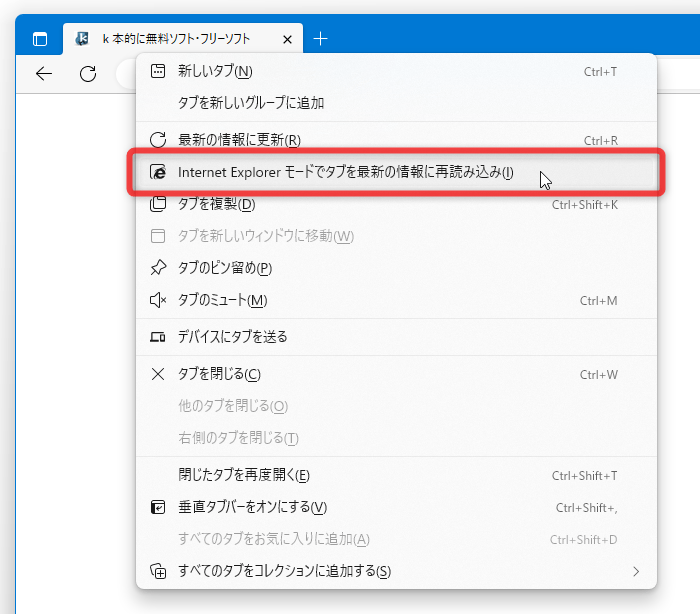700x614 pixels.
Task: Click the Ctrl+Shift+T shortcut label
Action: (585, 476)
